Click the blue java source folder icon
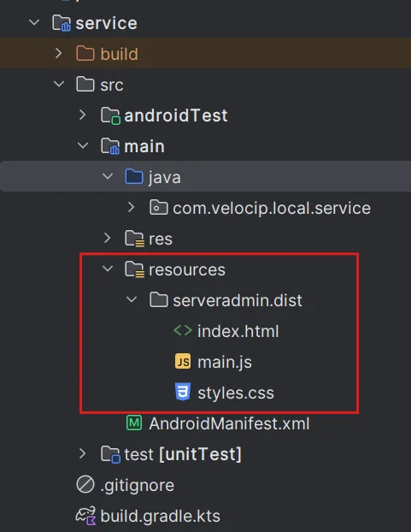 (134, 176)
